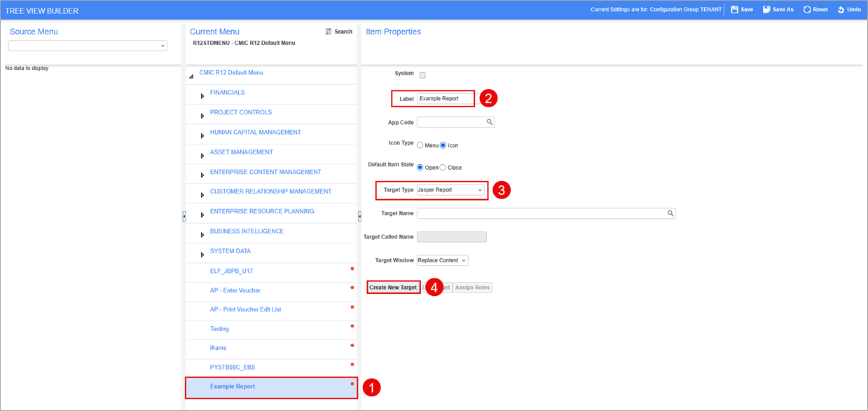Screen dimensions: 868x411
Task: Click the Save As label in header
Action: coord(783,10)
